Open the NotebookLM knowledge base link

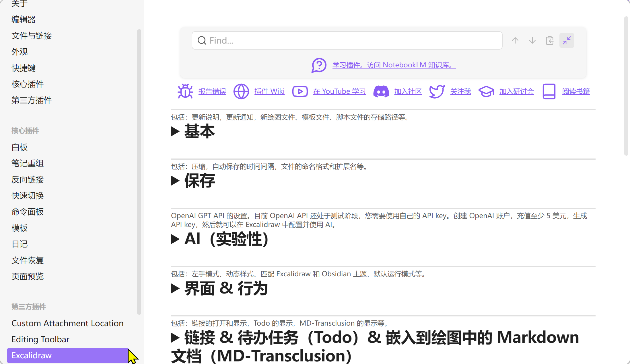394,65
